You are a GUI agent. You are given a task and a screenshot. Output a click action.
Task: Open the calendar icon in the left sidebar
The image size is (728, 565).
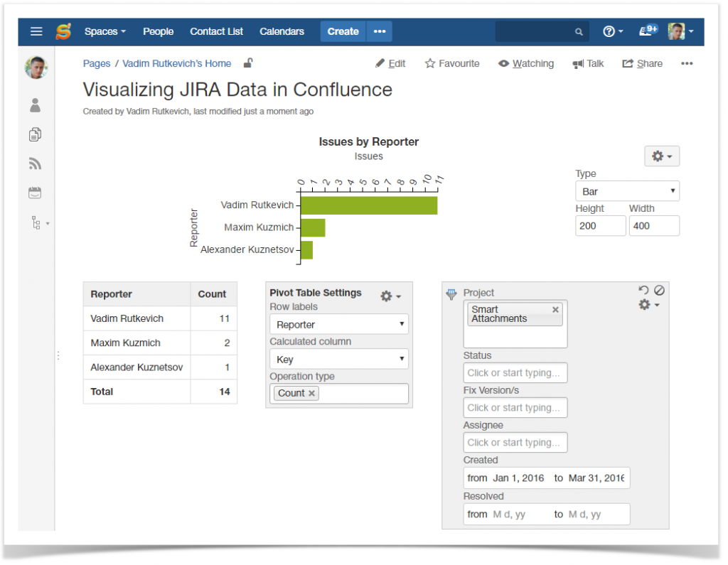[35, 192]
